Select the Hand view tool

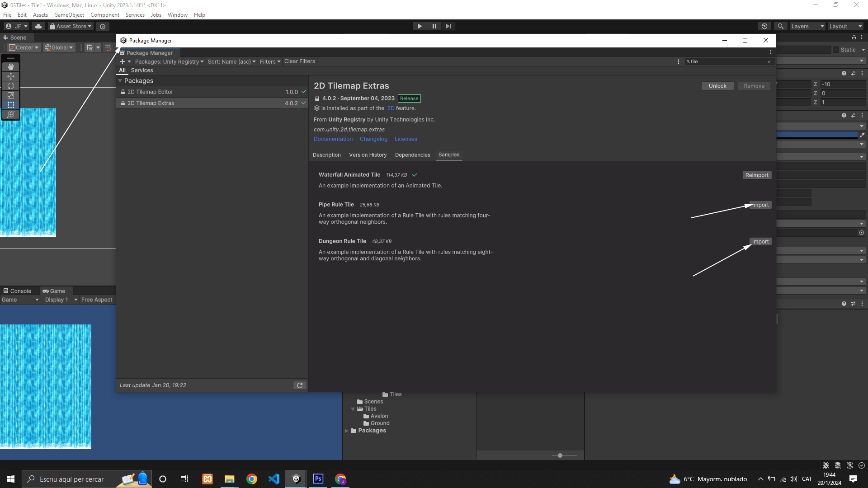(11, 67)
